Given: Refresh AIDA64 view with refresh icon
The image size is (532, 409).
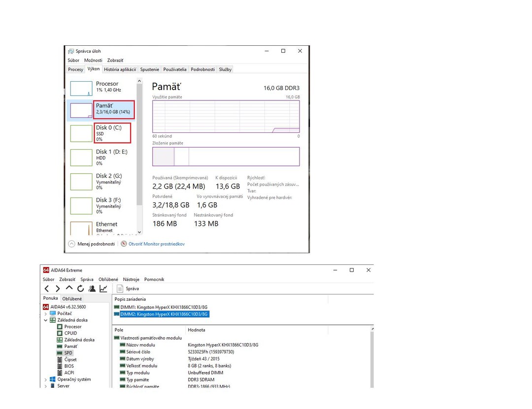Looking at the screenshot, I should pos(80,288).
